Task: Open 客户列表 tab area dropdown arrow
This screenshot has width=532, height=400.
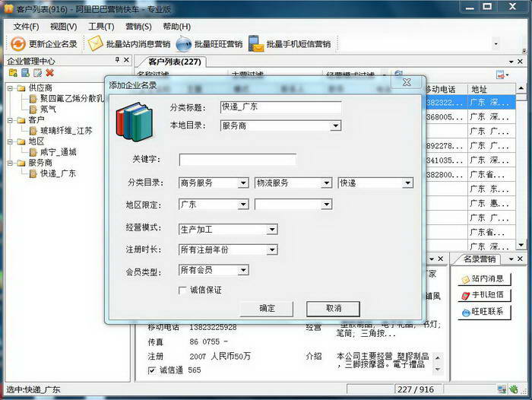Action: point(511,62)
